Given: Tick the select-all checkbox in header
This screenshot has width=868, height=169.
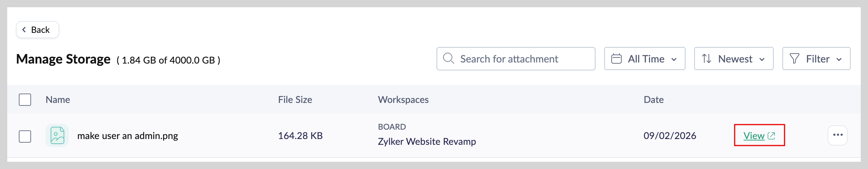Looking at the screenshot, I should (25, 100).
